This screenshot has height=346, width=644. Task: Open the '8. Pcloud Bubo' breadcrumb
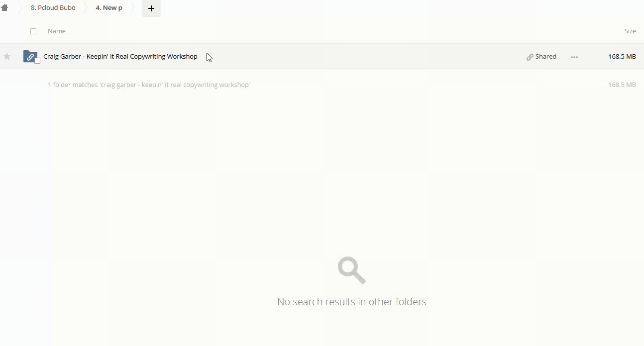coord(53,8)
